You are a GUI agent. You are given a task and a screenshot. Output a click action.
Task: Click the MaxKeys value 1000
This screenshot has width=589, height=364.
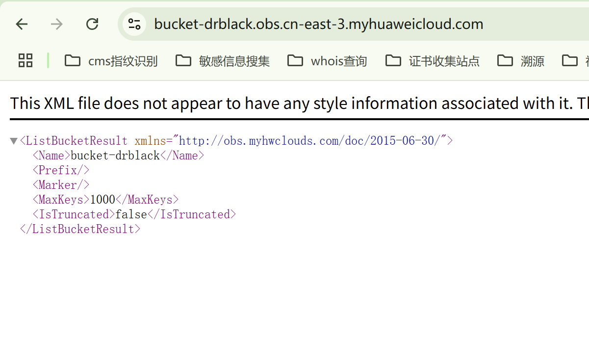pyautogui.click(x=102, y=200)
